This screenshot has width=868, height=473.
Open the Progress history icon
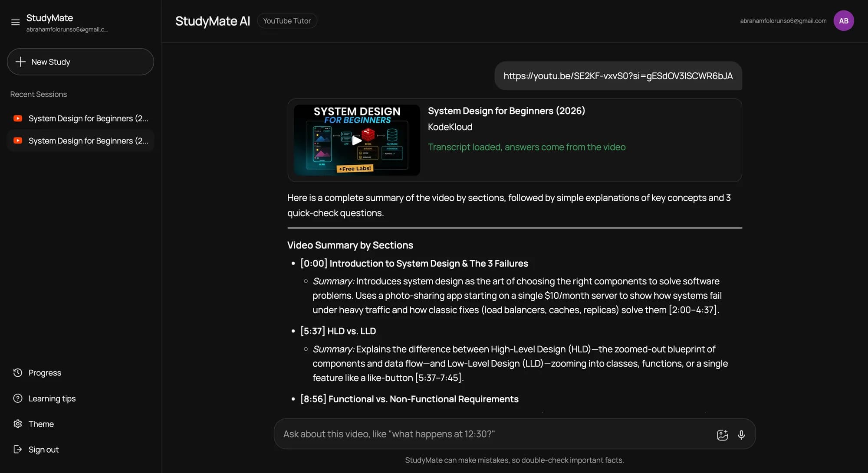(17, 372)
